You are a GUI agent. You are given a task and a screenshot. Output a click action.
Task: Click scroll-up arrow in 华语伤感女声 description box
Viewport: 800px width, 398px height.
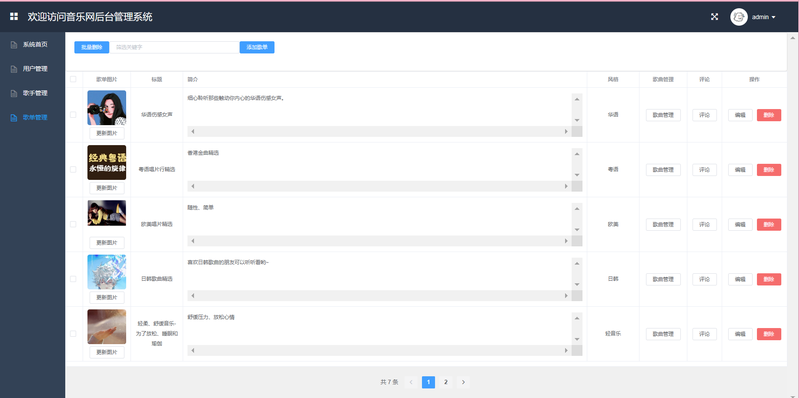tap(577, 98)
